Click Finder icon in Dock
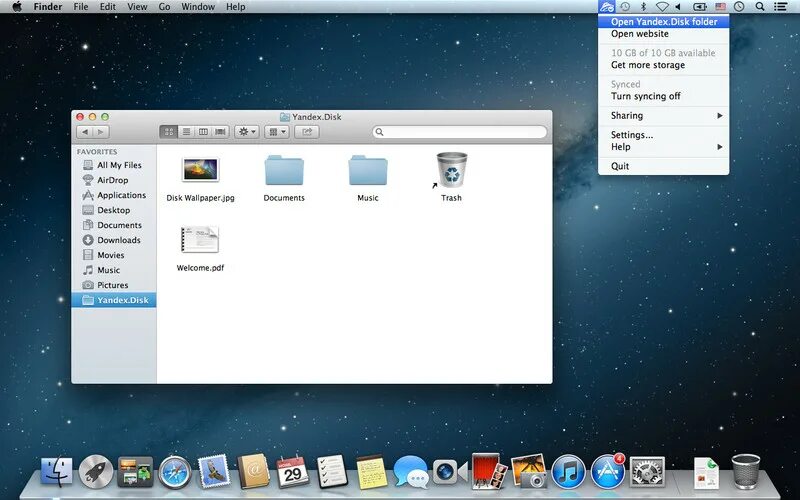This screenshot has width=800, height=500. (x=56, y=471)
